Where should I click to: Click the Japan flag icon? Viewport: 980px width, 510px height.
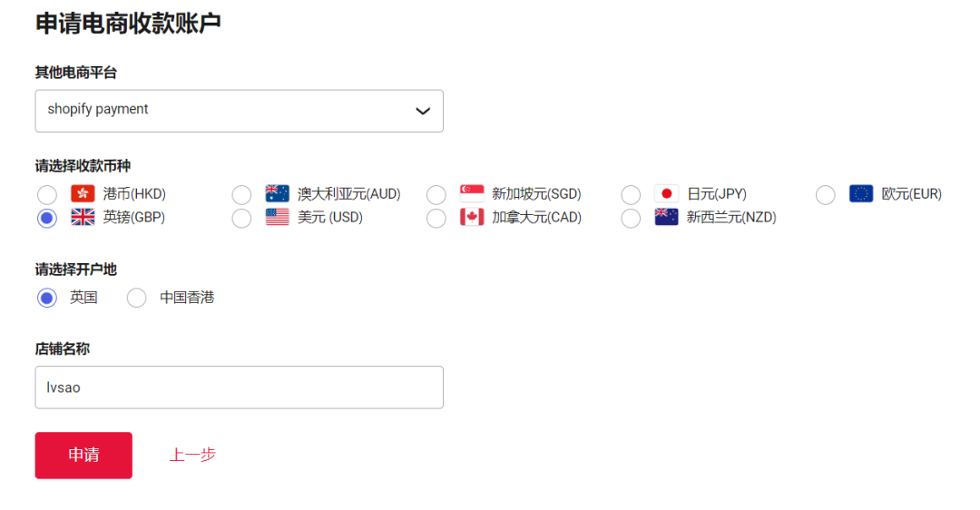click(666, 194)
